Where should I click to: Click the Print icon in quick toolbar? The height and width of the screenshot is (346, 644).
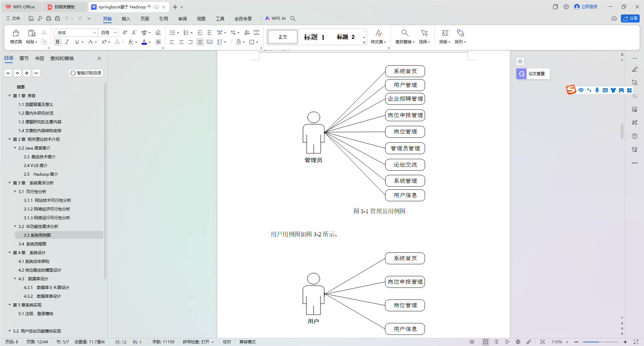tap(49, 18)
